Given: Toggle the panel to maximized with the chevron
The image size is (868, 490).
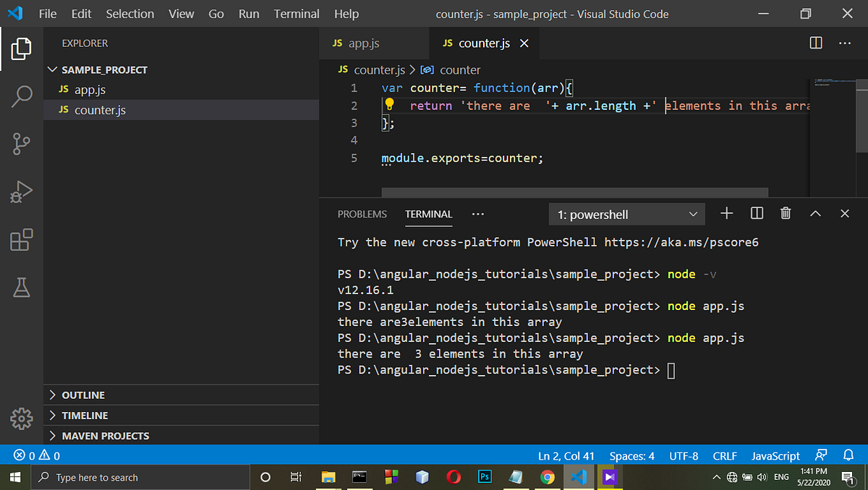Looking at the screenshot, I should pyautogui.click(x=815, y=213).
